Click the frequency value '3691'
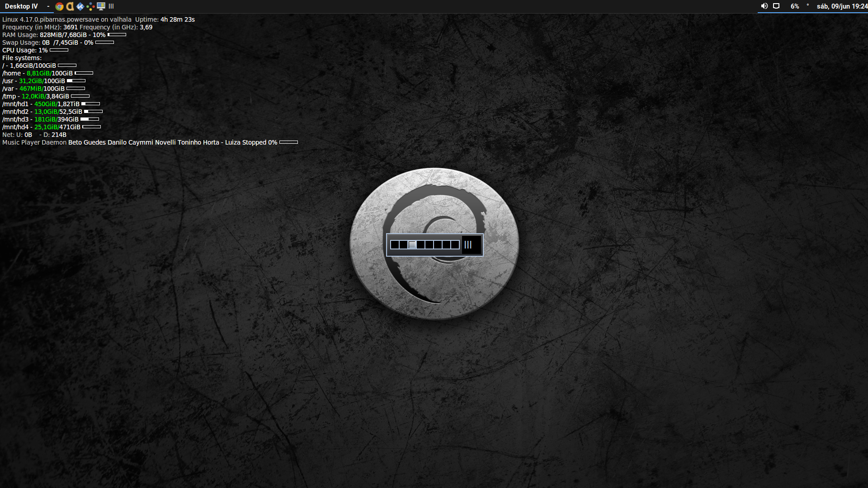868x488 pixels. click(x=71, y=27)
